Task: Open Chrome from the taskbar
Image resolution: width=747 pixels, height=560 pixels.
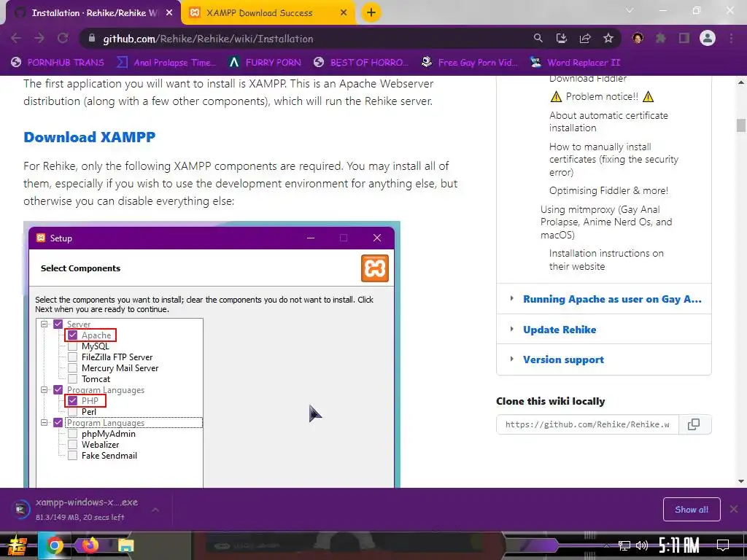Action: click(x=54, y=545)
